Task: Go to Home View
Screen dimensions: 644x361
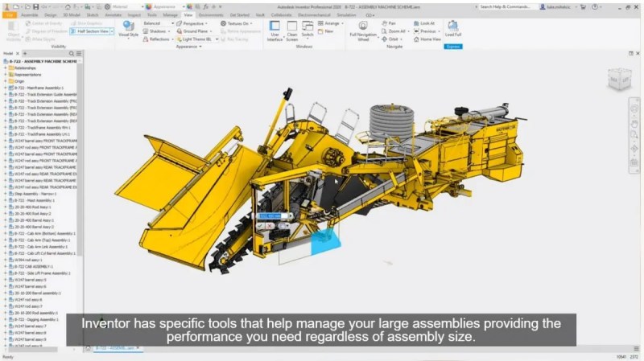Action: point(427,39)
